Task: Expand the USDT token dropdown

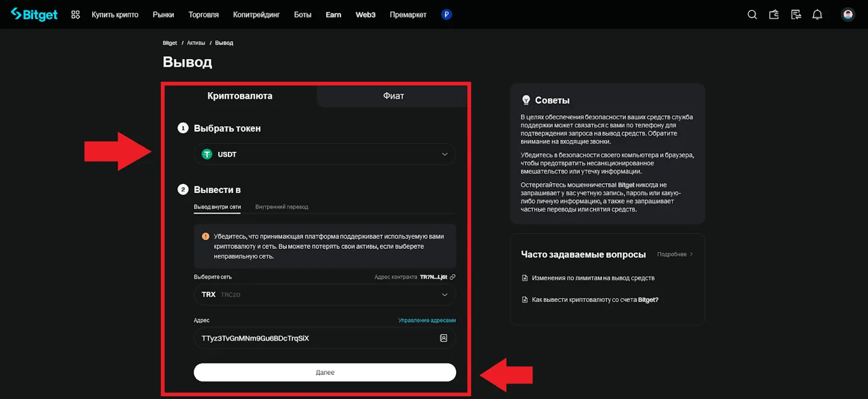Action: 325,154
